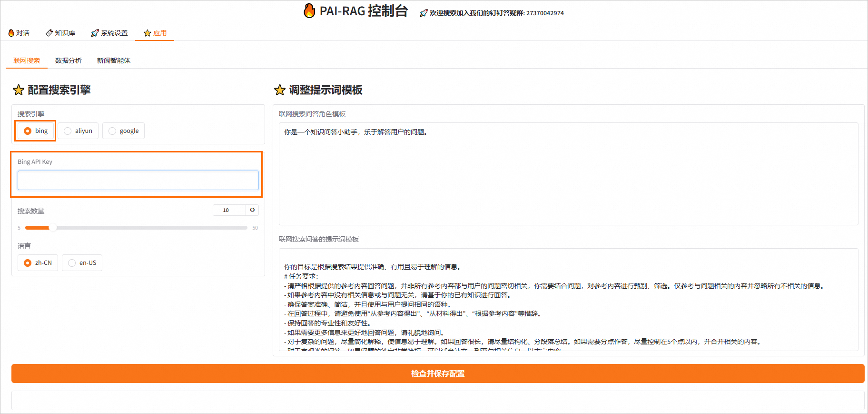Image resolution: width=868 pixels, height=414 pixels.
Task: Select the 应用 tab
Action: click(155, 33)
